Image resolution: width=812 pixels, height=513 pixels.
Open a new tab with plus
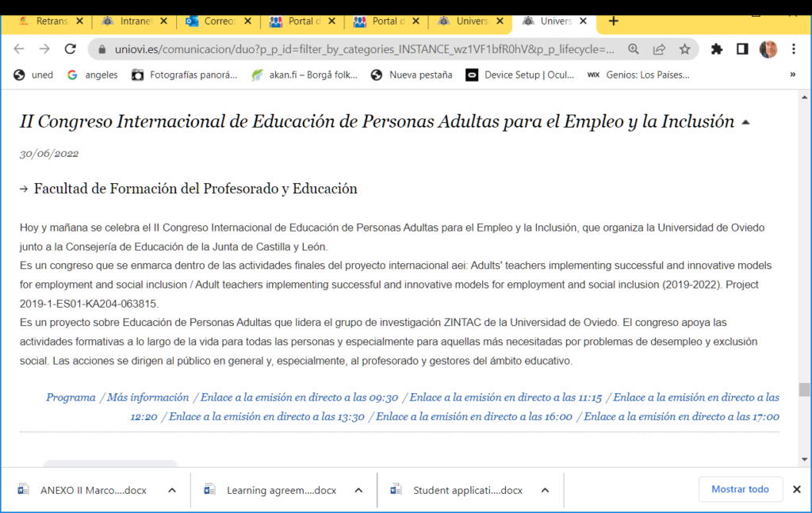tap(614, 21)
